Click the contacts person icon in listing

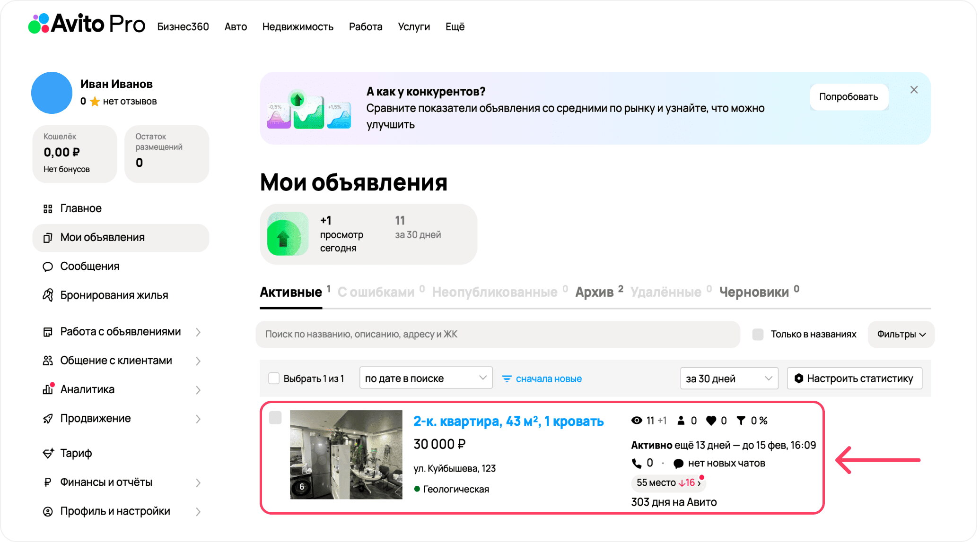[681, 421]
